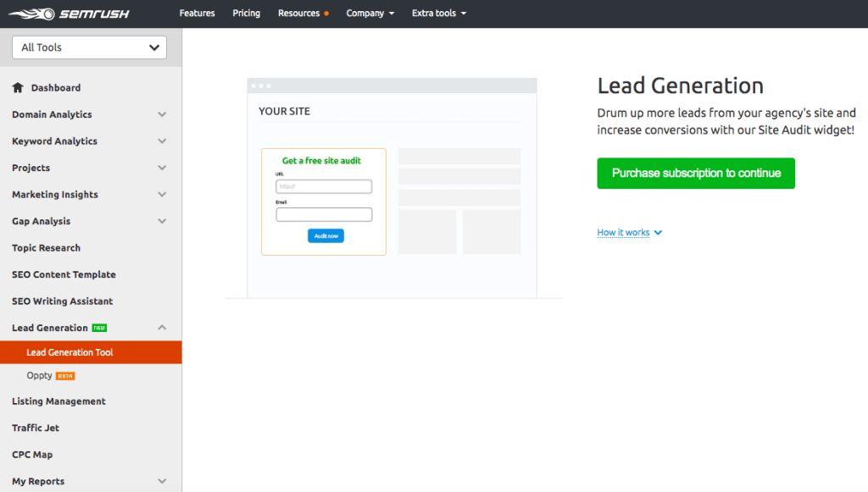Image resolution: width=868 pixels, height=492 pixels.
Task: Collapse the Lead Generation section
Action: click(161, 328)
